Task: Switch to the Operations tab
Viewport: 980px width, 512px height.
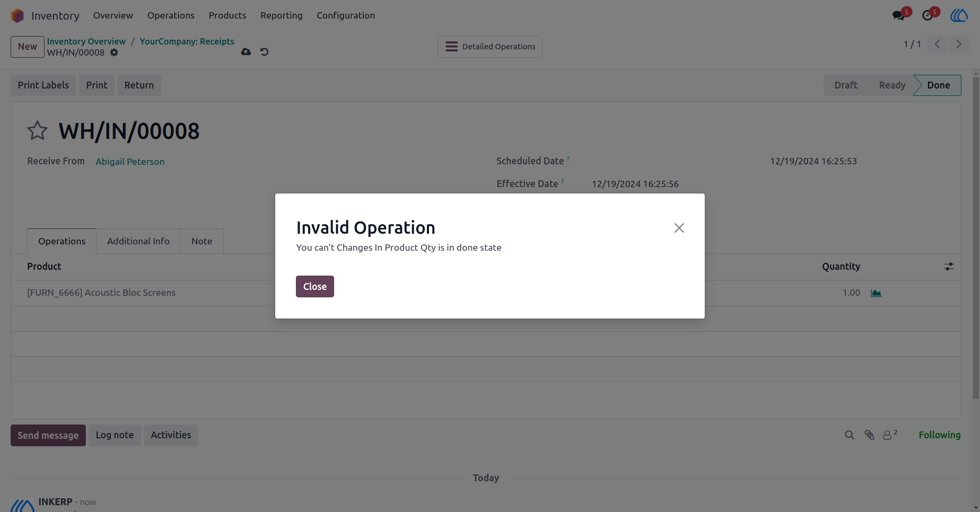Action: click(62, 241)
